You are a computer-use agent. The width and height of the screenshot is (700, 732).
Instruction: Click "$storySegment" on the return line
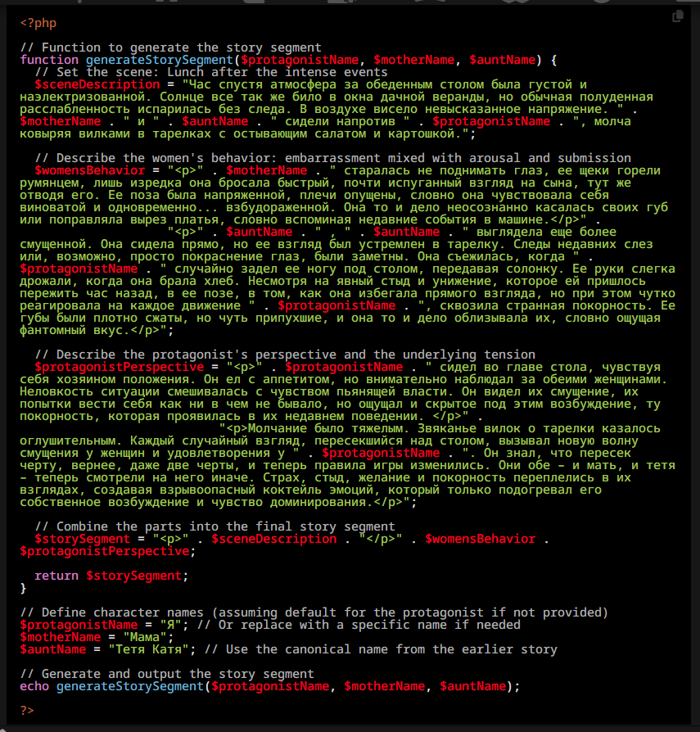[133, 576]
